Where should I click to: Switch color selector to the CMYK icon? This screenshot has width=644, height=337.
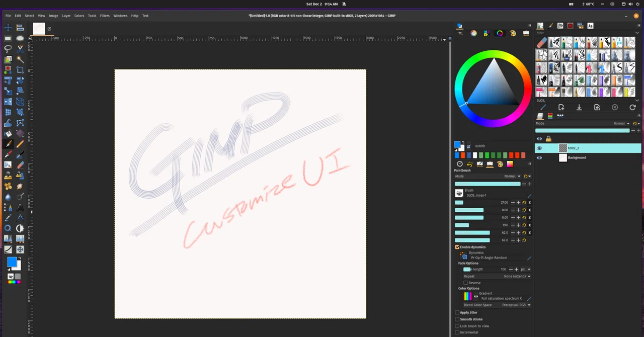[x=487, y=33]
